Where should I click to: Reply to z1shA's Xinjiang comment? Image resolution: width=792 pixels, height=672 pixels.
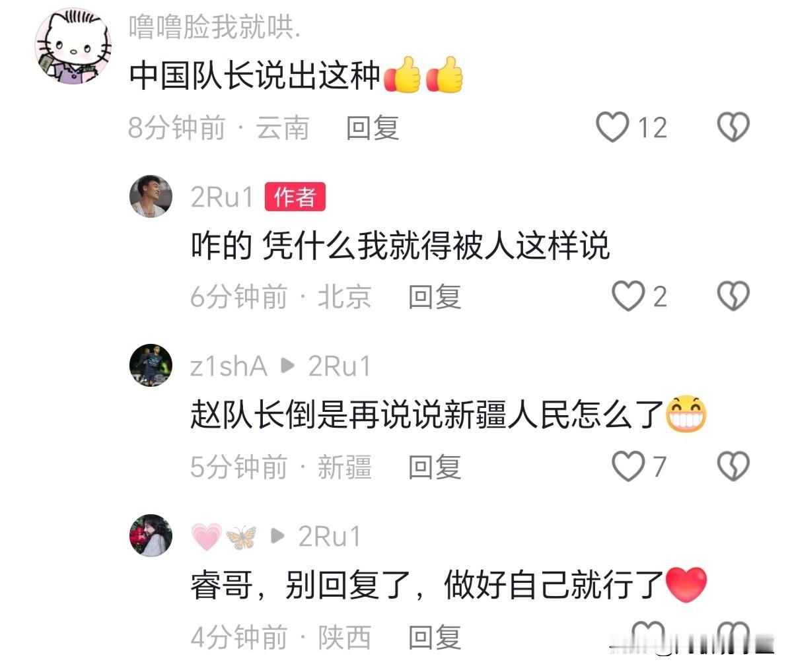tap(435, 467)
